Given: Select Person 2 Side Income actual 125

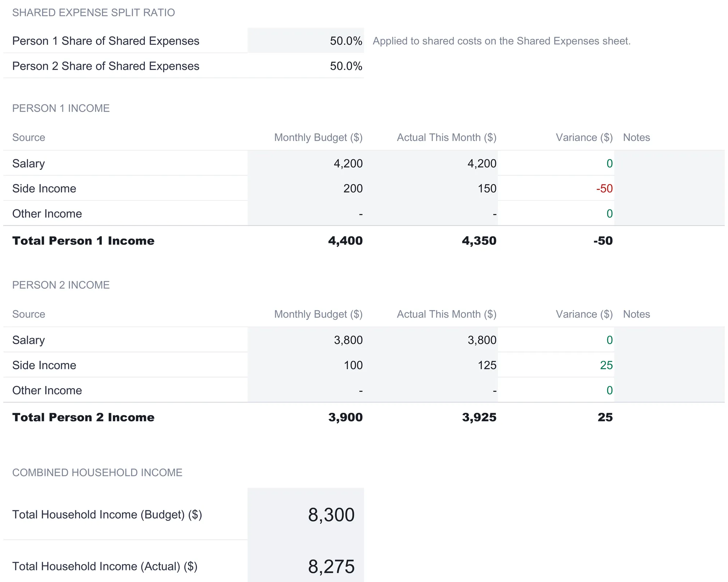Looking at the screenshot, I should [431, 365].
